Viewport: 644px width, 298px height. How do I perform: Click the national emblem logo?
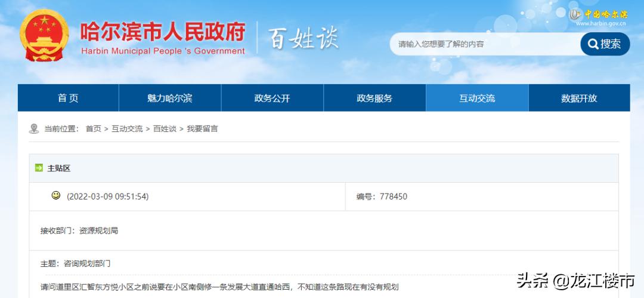pos(44,36)
